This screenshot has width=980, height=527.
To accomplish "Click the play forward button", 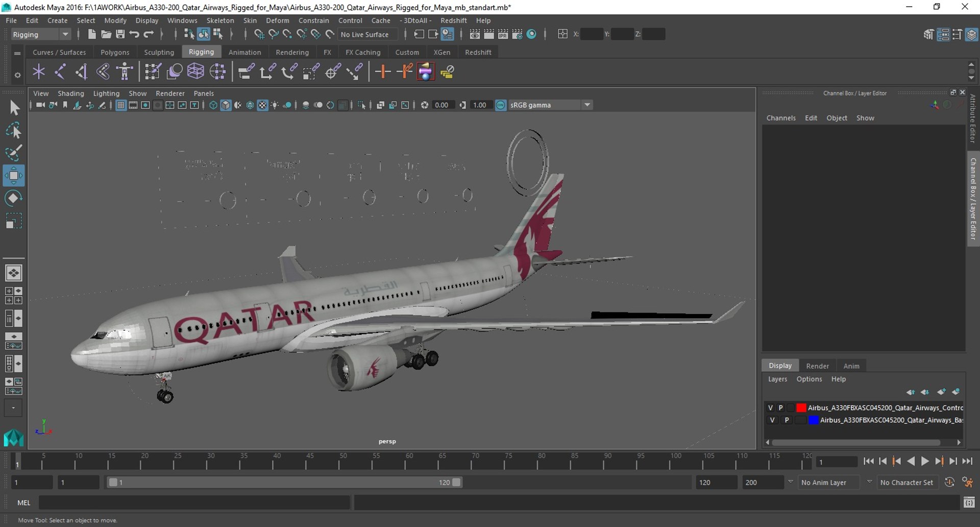I will 925,461.
